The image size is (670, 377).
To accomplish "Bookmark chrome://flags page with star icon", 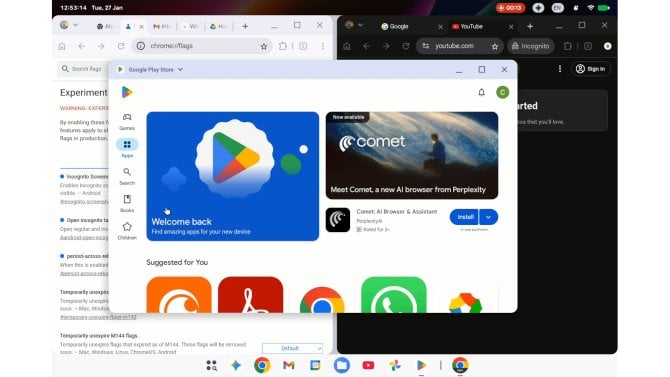I will click(x=264, y=46).
